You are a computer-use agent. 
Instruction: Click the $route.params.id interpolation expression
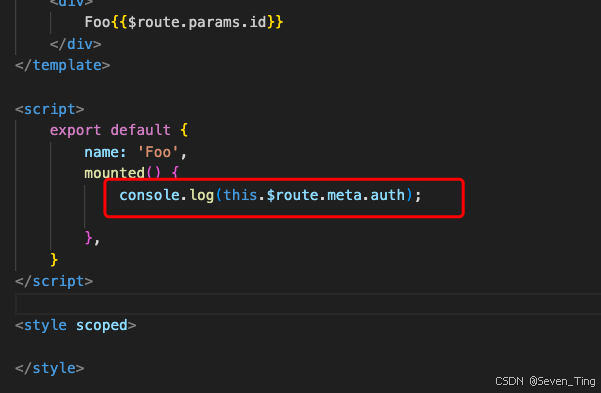197,22
